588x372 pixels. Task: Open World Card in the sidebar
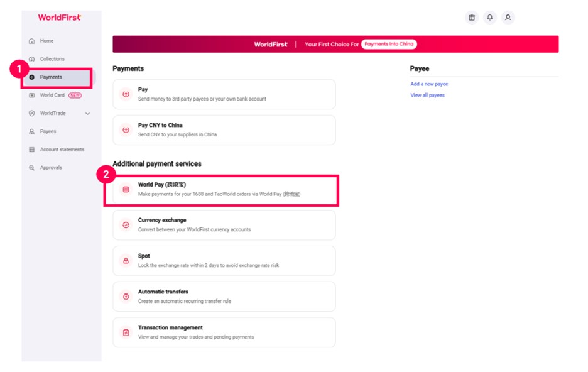52,96
